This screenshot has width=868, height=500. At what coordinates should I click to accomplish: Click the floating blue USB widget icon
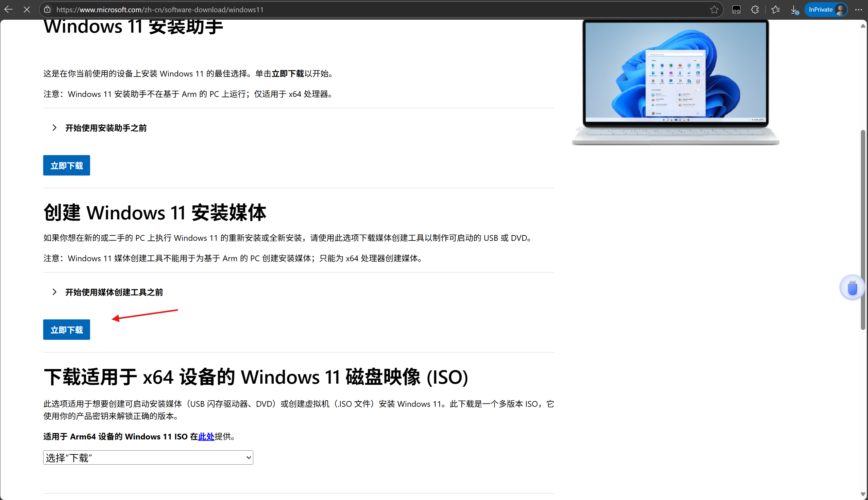852,288
